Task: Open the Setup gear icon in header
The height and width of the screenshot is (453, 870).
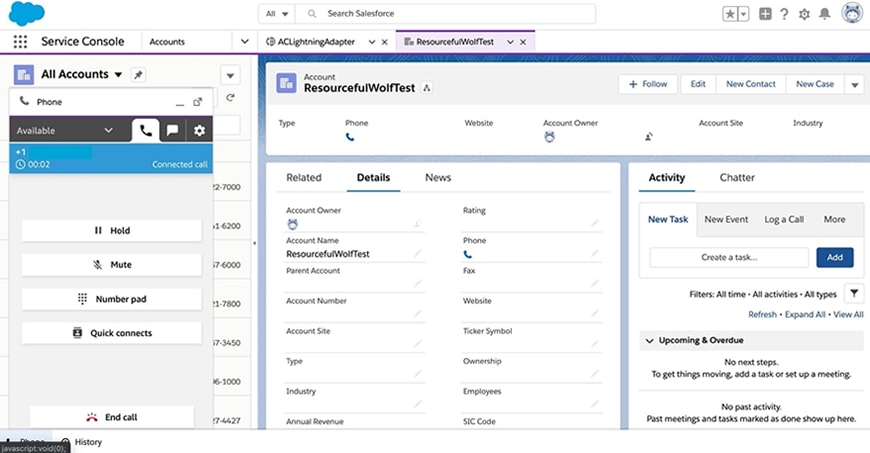Action: (x=804, y=14)
